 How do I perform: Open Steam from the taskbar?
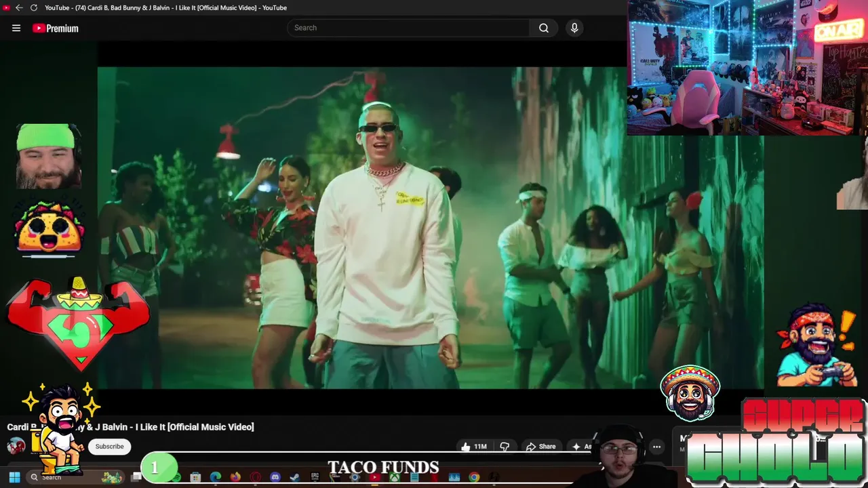[295, 477]
